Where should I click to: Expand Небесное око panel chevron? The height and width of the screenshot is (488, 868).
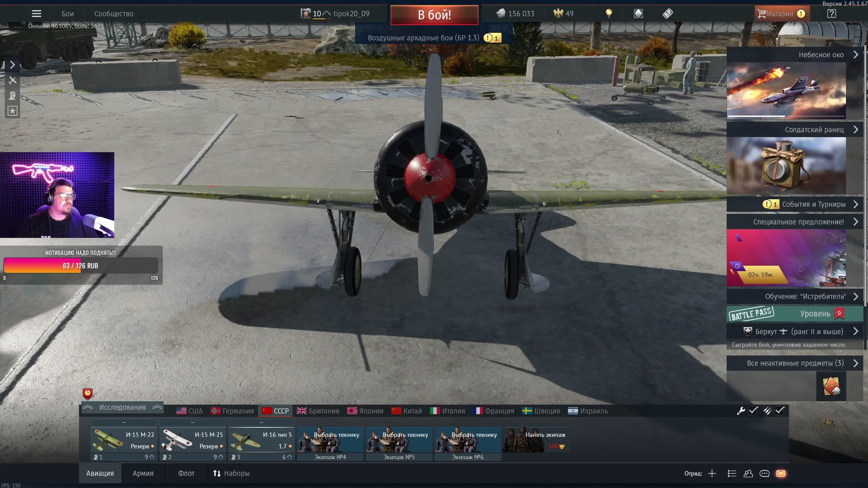(x=856, y=55)
